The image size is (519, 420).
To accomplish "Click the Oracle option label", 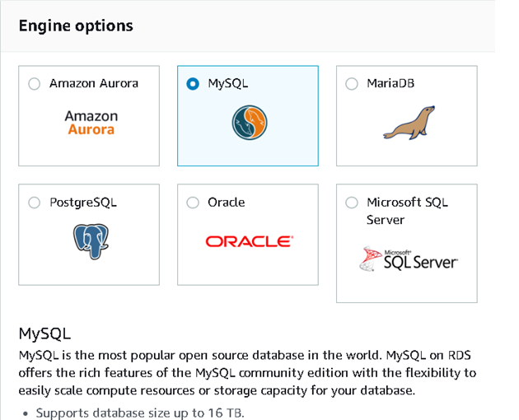I will pyautogui.click(x=227, y=203).
